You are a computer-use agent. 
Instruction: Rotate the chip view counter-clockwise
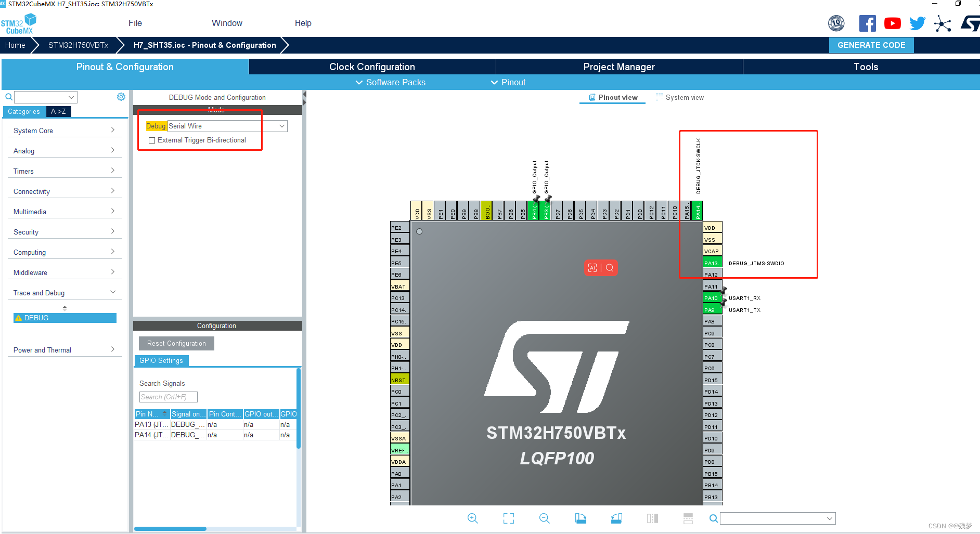[x=616, y=518]
